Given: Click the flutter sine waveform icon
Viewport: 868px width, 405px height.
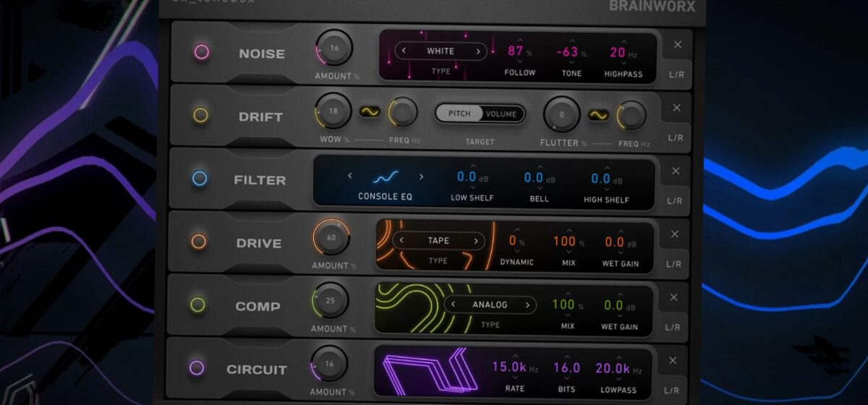Looking at the screenshot, I should [x=598, y=114].
